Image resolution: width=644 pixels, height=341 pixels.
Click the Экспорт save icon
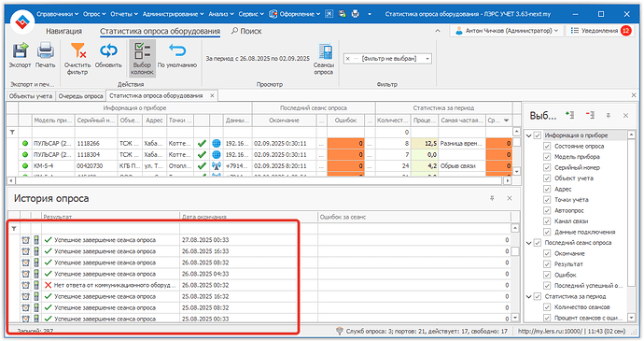click(20, 50)
